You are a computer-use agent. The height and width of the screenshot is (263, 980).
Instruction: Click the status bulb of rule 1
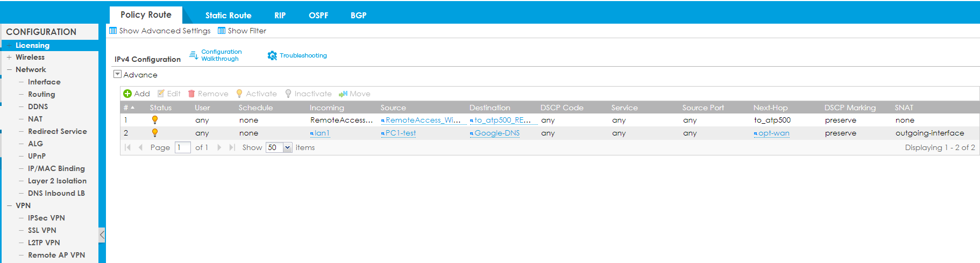(x=155, y=120)
